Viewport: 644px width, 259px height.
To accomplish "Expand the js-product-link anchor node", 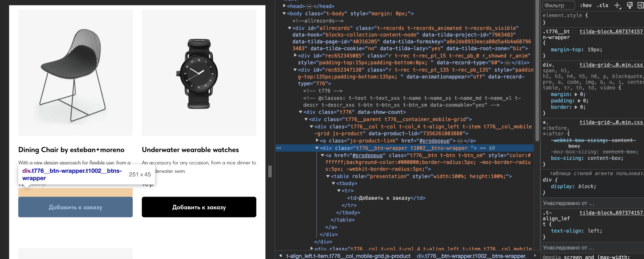I will click(x=317, y=141).
